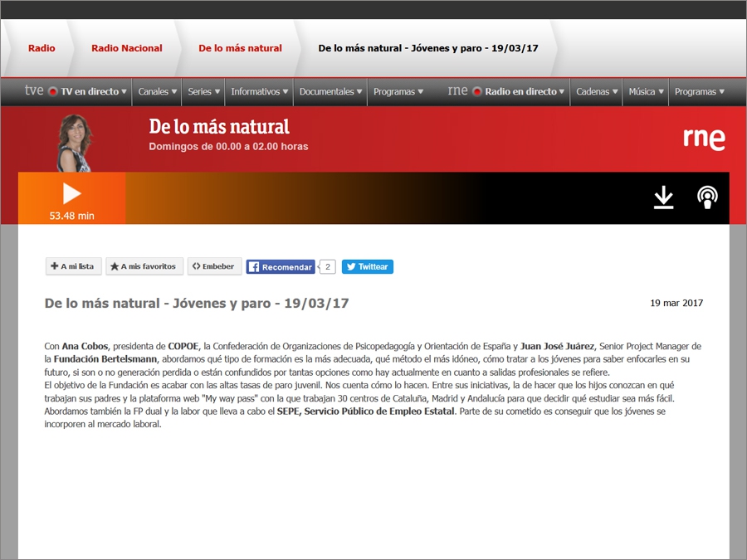Share the episode via Twittear

pos(367,267)
